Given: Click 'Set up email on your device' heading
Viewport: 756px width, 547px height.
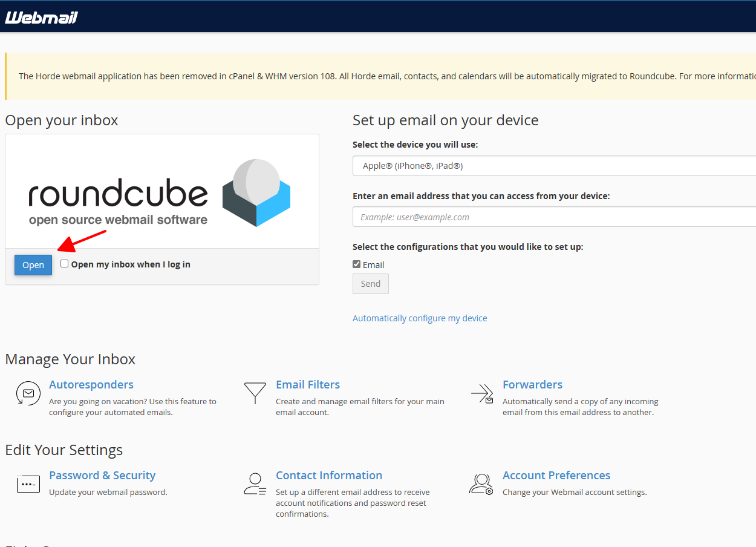Looking at the screenshot, I should tap(446, 120).
